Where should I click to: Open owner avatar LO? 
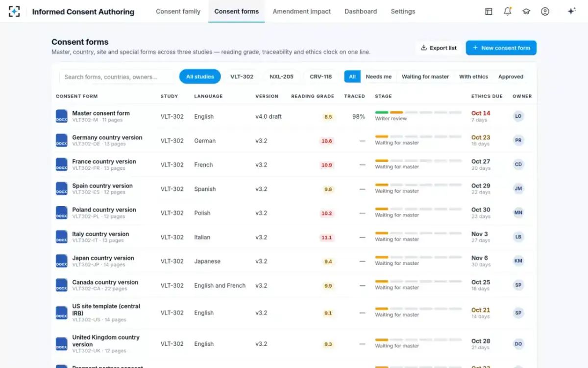point(518,116)
